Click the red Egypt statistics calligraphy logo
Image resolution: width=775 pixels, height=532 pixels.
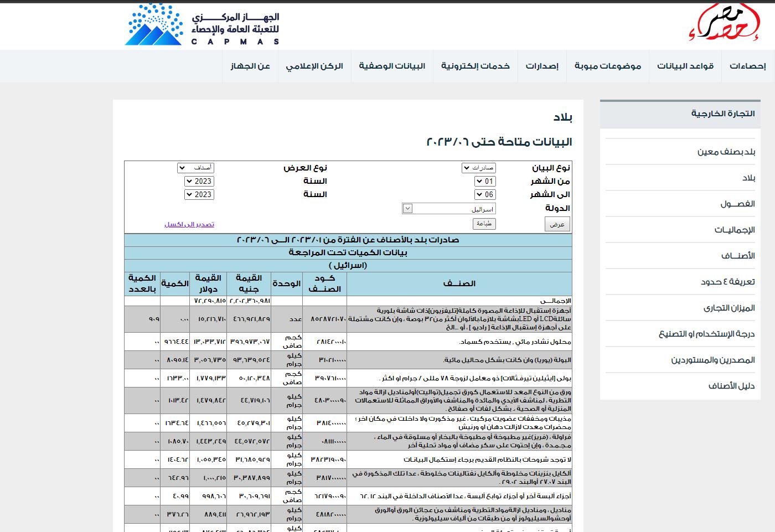[x=724, y=23]
